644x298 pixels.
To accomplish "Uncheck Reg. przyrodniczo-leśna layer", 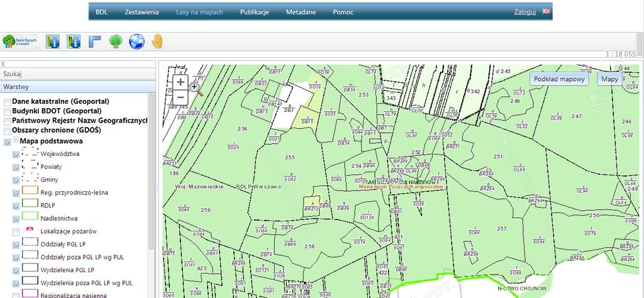I will pos(16,194).
